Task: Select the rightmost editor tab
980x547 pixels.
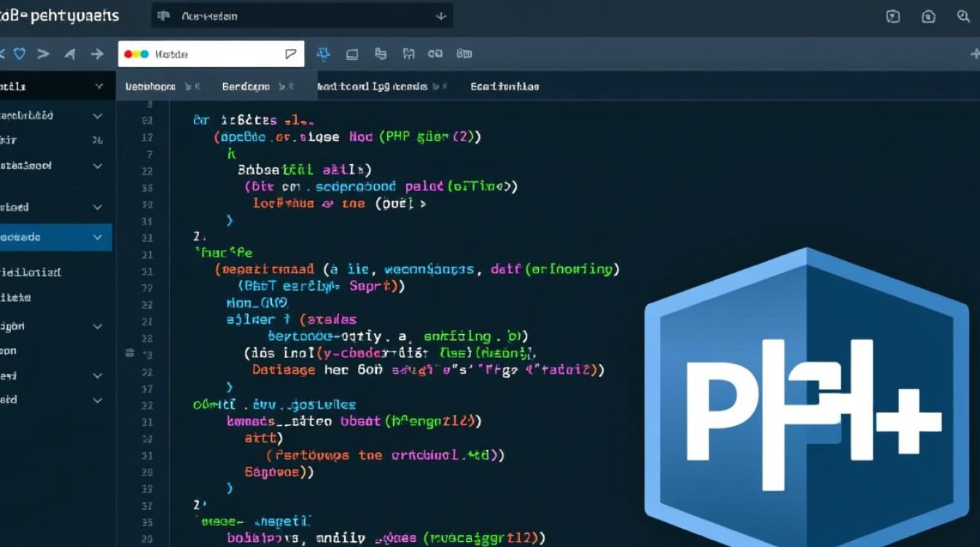Action: [503, 86]
